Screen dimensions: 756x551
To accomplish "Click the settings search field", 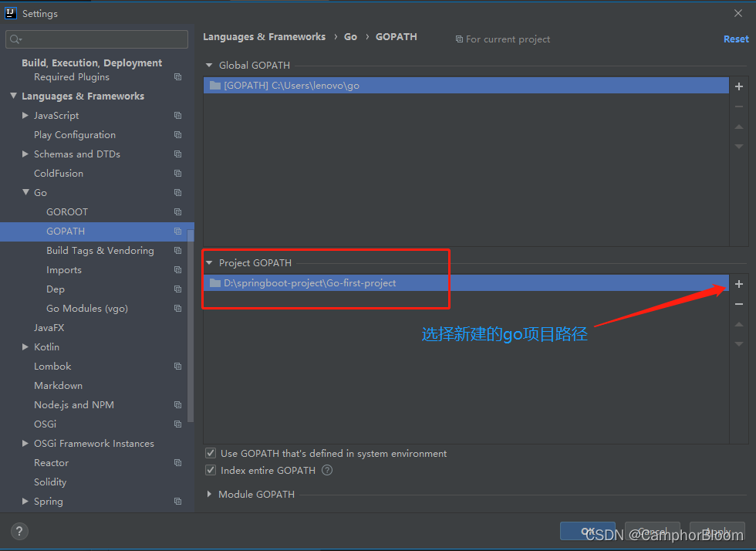I will pyautogui.click(x=96, y=39).
